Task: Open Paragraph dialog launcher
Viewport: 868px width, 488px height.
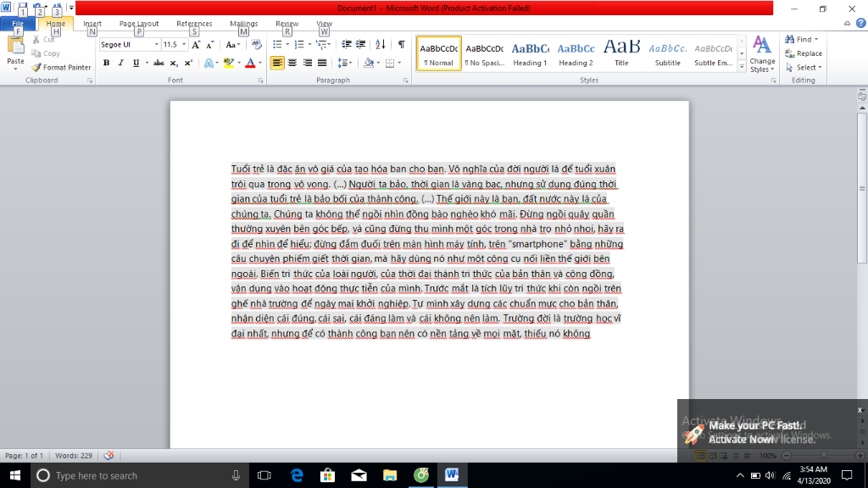Action: 405,80
